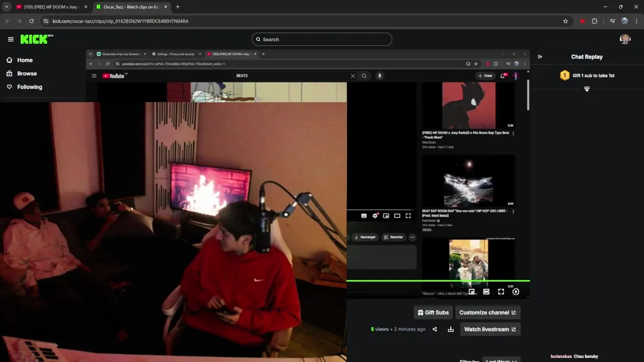Image resolution: width=644 pixels, height=362 pixels.
Task: Open the Chrome profile avatar
Action: 624,21
